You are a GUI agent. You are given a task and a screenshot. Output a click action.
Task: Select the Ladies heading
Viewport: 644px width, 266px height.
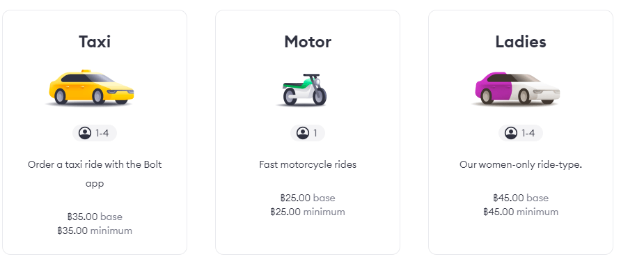tap(521, 42)
